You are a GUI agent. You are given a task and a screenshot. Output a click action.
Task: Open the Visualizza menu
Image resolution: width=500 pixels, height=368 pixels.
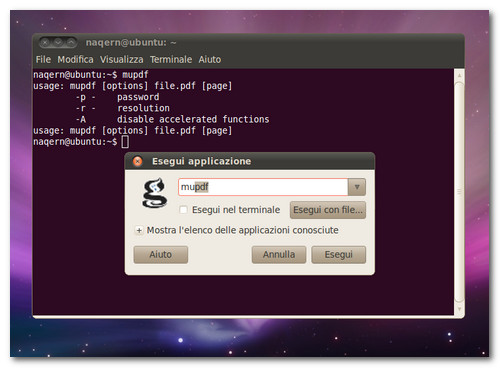pos(122,59)
